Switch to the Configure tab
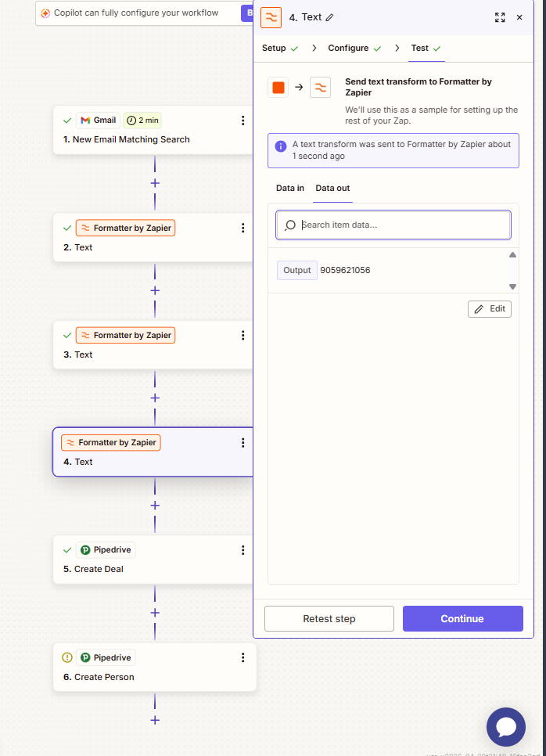The height and width of the screenshot is (756, 546). coord(354,49)
